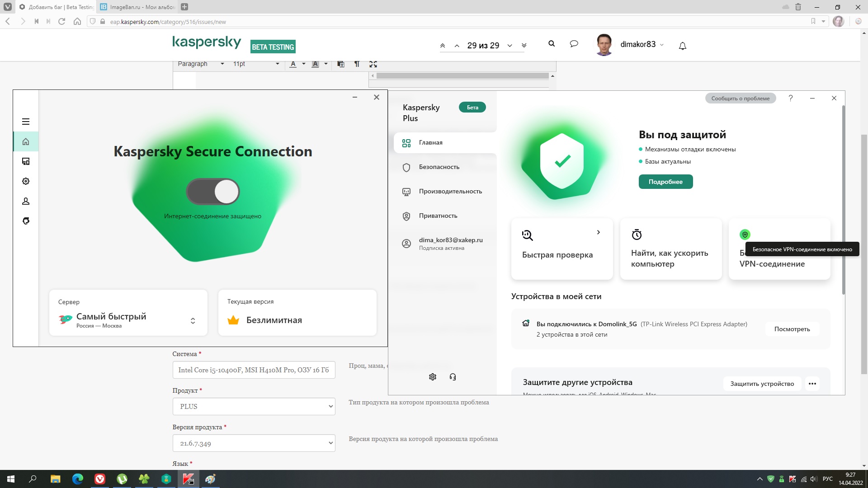
Task: Click the paste as text editor icon
Action: (341, 64)
